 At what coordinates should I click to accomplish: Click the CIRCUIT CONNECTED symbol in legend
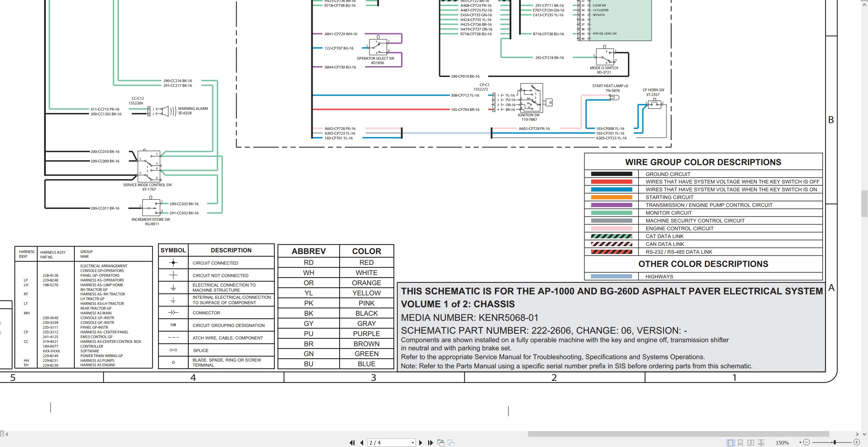[173, 263]
